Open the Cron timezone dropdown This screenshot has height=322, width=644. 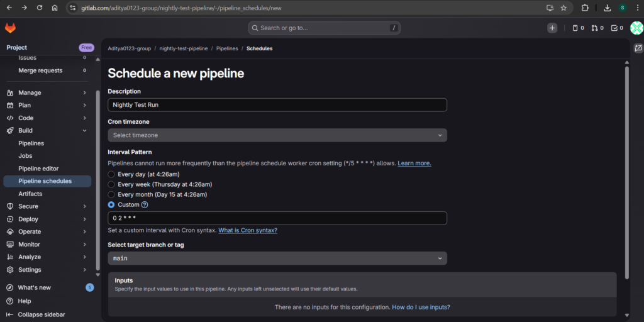click(x=277, y=135)
